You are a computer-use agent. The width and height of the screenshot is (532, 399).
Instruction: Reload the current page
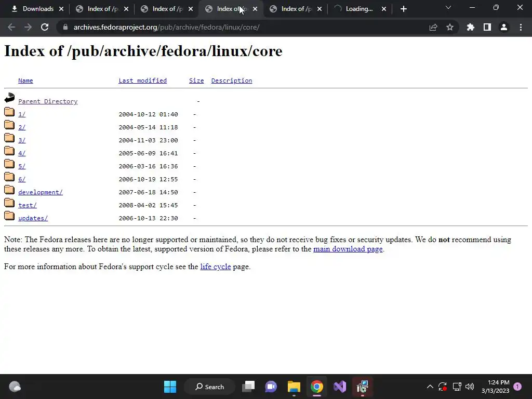[45, 27]
